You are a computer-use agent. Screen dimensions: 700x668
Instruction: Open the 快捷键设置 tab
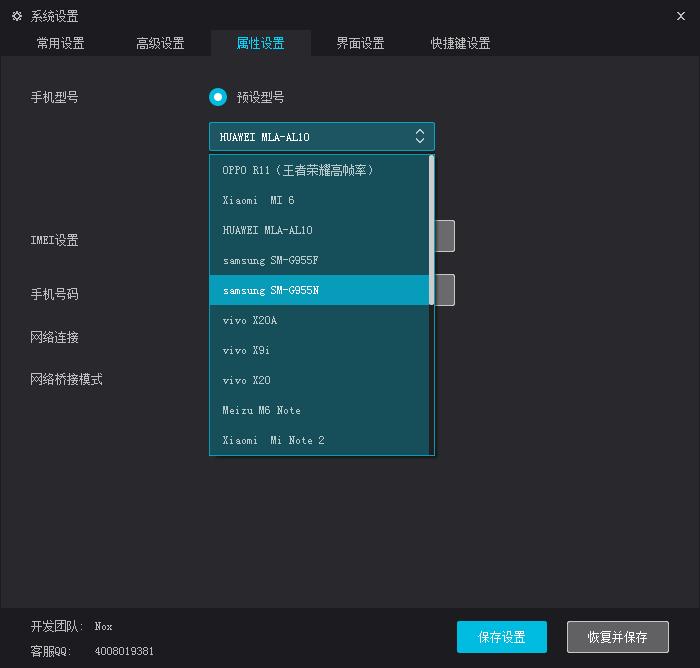[461, 43]
